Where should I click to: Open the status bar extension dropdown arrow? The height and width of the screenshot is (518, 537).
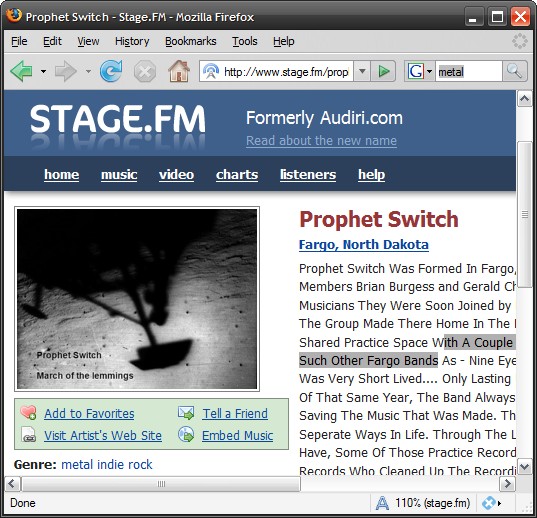coord(500,503)
